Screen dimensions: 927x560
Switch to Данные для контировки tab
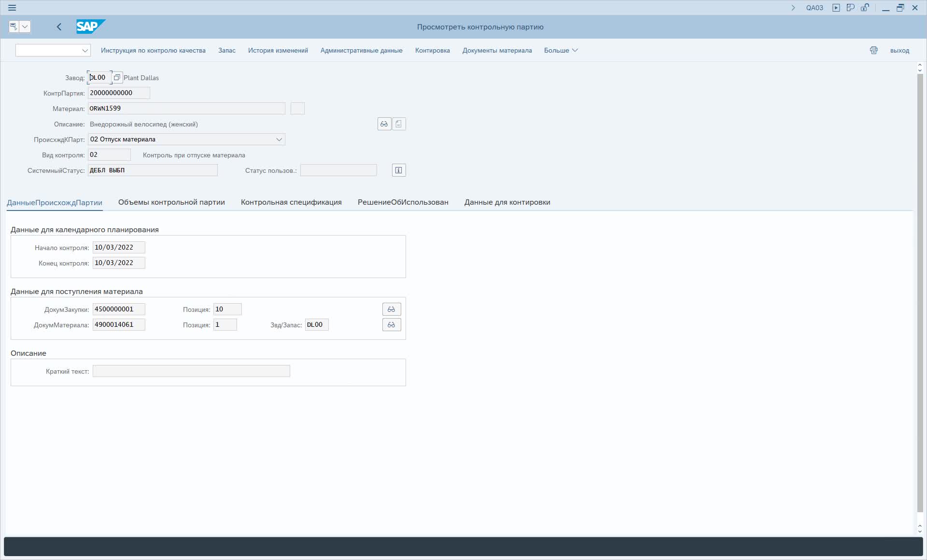pos(507,202)
